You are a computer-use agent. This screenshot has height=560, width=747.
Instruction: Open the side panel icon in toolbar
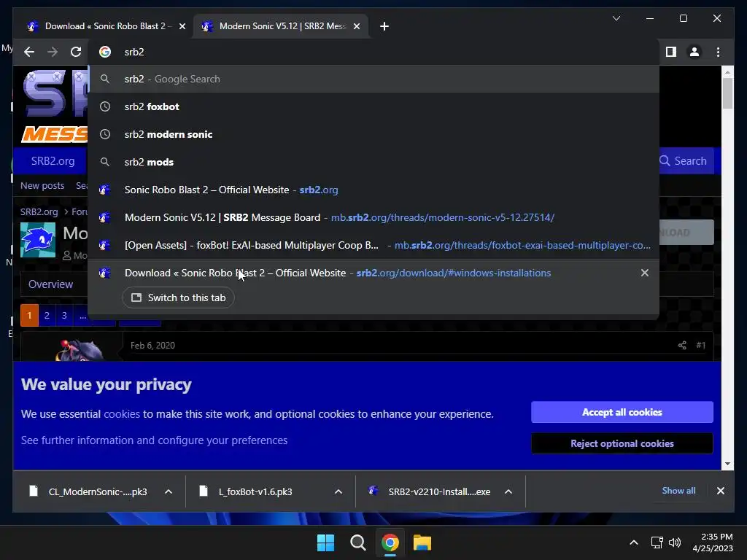click(671, 52)
